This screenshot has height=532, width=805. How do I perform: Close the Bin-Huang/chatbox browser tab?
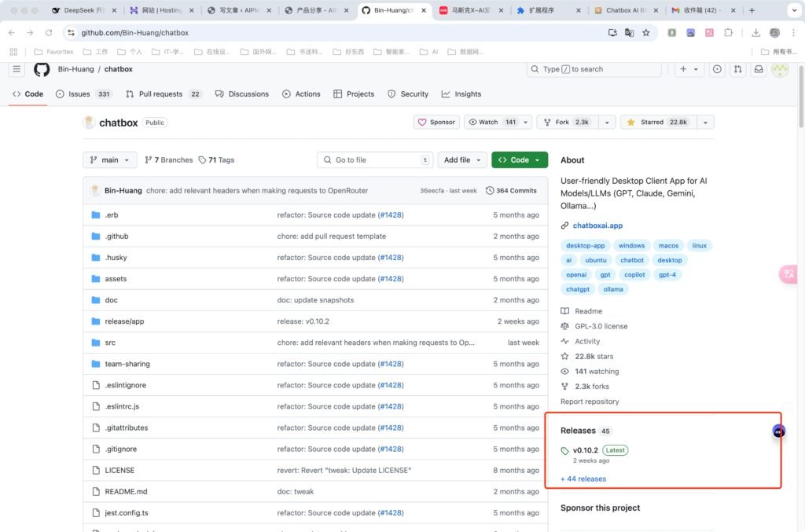(424, 10)
